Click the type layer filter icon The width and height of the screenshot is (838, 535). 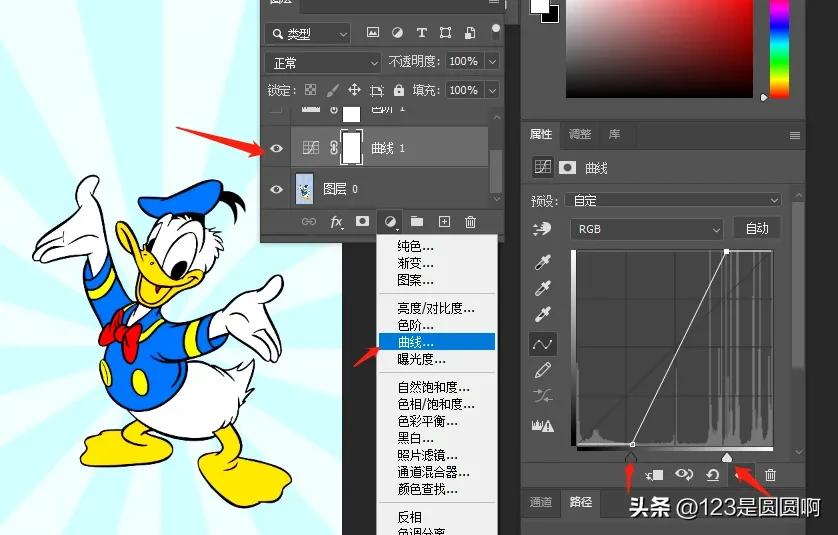pos(421,33)
